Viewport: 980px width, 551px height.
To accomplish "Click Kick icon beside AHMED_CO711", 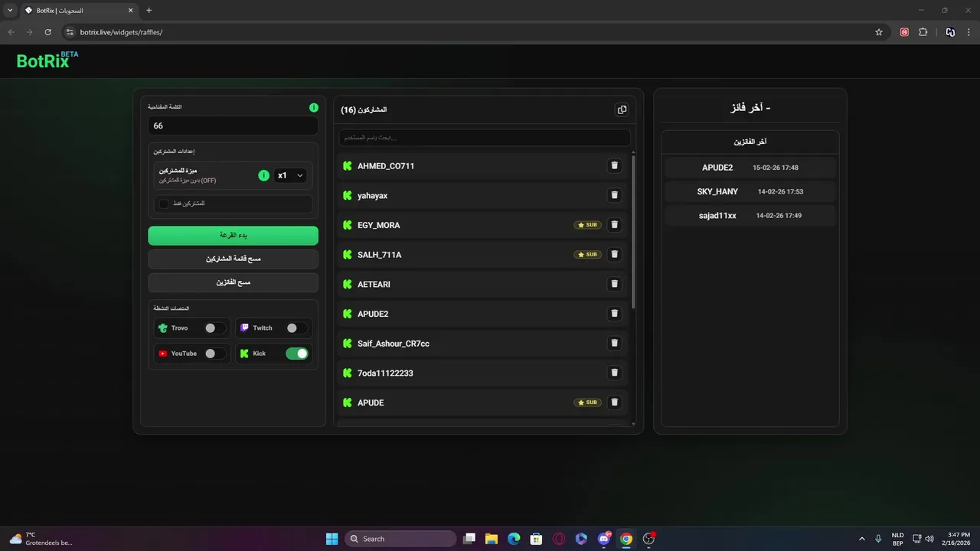I will pyautogui.click(x=347, y=166).
